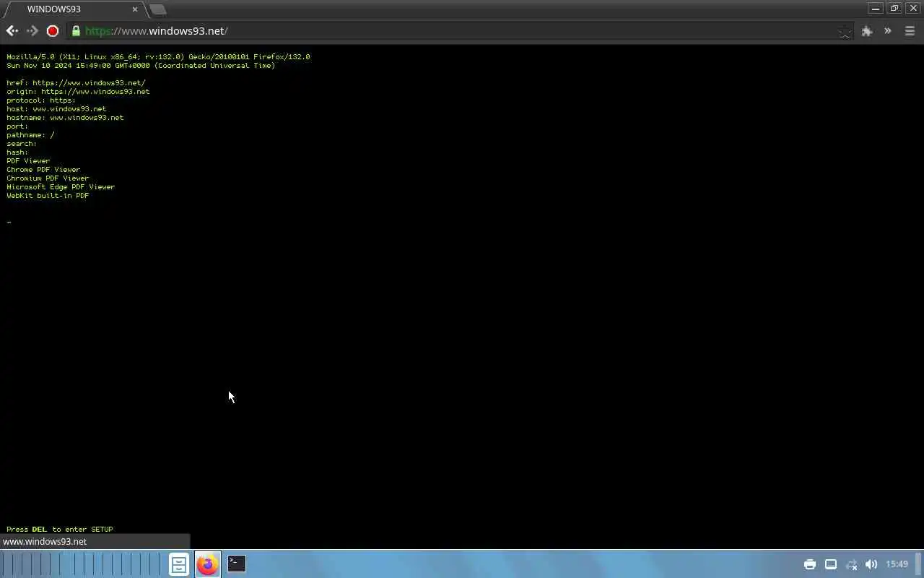Image resolution: width=924 pixels, height=578 pixels.
Task: Minimize the browser window
Action: (876, 9)
